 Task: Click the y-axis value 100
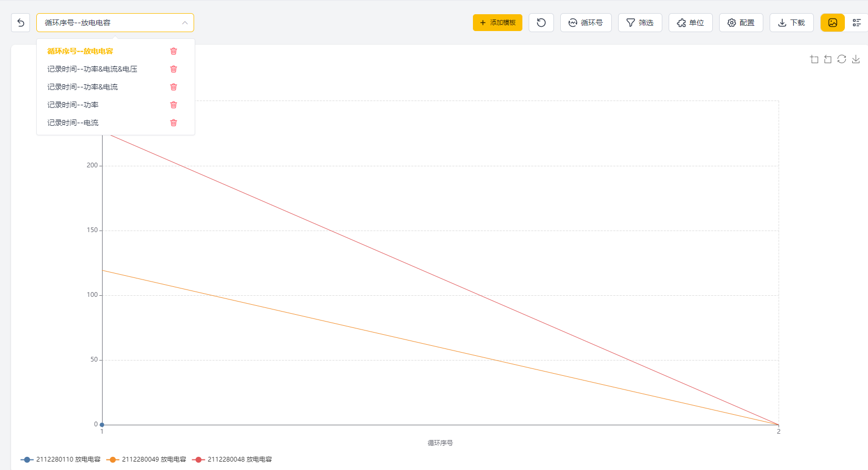[92, 295]
